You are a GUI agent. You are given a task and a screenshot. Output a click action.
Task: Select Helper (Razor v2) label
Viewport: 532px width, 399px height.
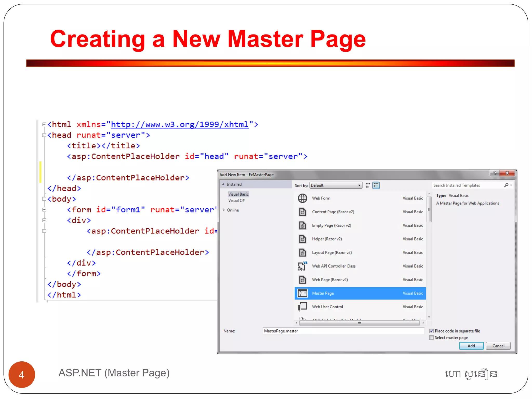point(327,239)
